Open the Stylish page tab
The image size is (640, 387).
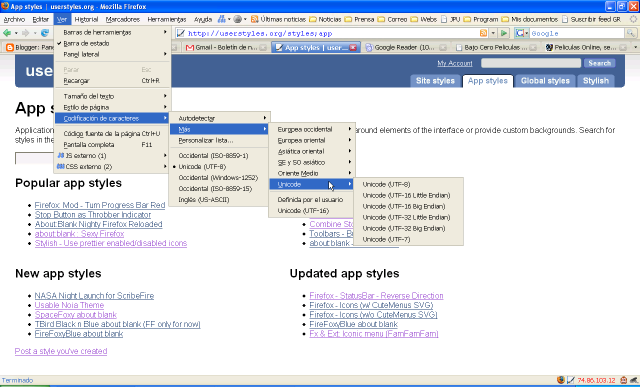pos(596,81)
